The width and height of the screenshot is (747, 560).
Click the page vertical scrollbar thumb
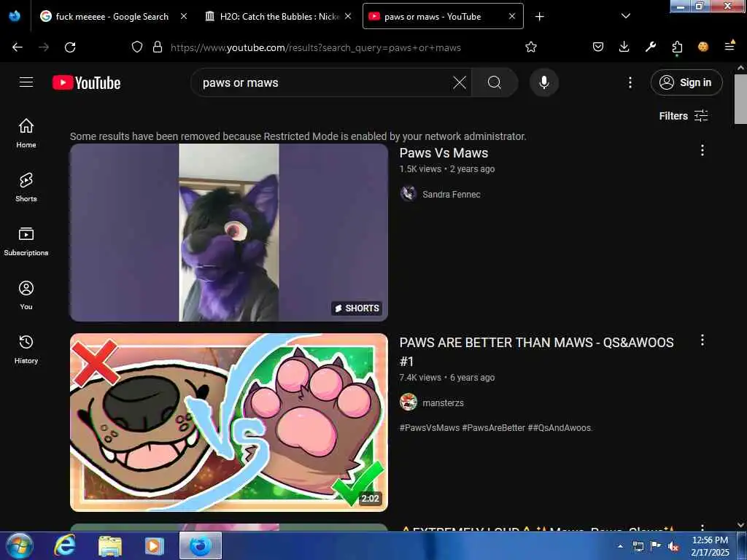(x=740, y=99)
